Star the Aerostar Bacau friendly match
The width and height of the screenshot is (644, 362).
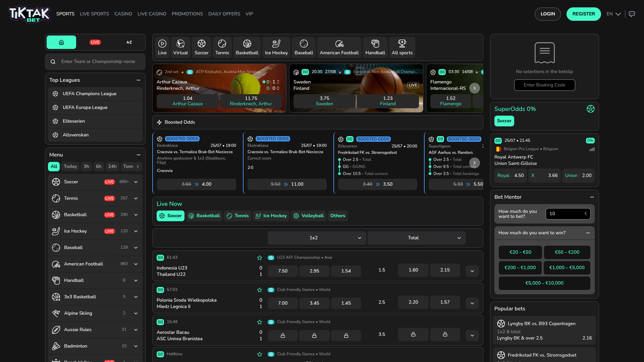coord(259,322)
